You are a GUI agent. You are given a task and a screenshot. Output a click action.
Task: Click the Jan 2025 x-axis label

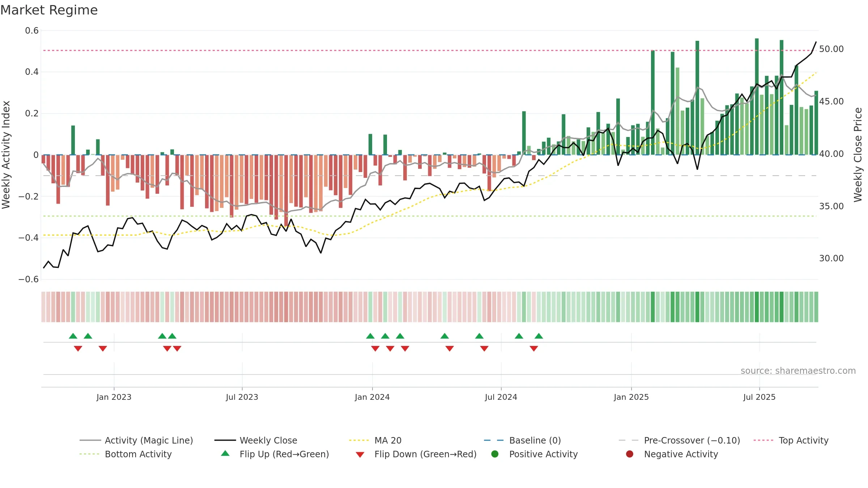pyautogui.click(x=631, y=397)
